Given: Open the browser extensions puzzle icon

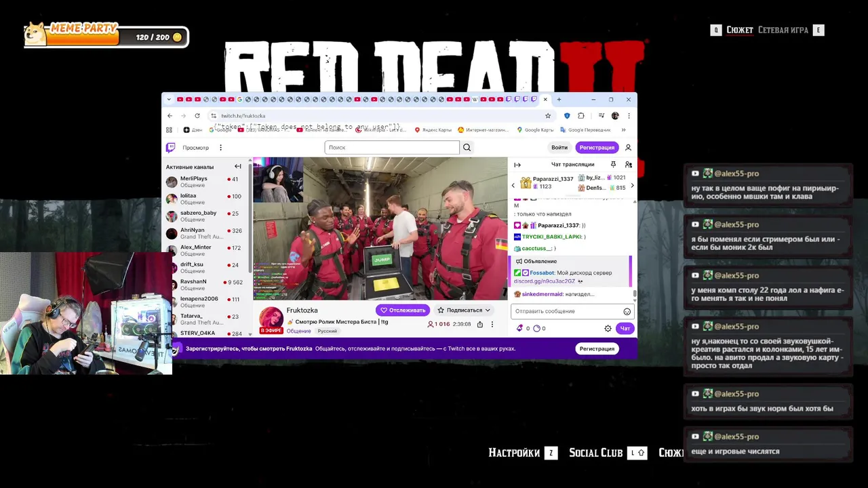Looking at the screenshot, I should [580, 116].
